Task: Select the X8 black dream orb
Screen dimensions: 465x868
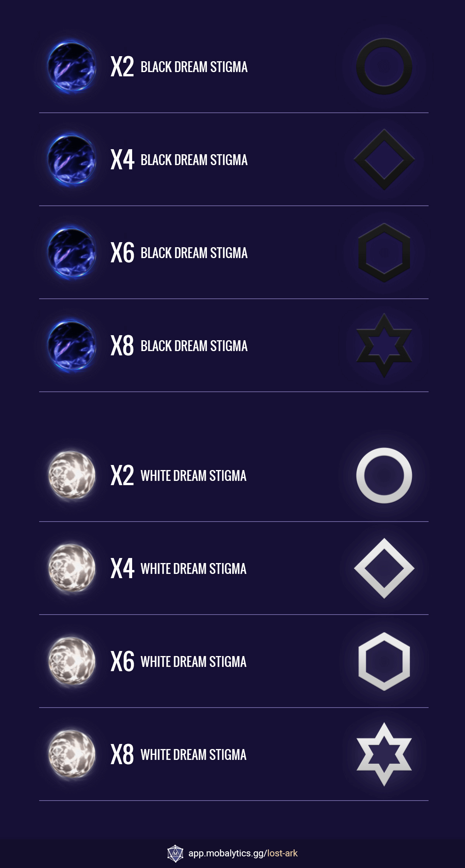Action: click(72, 346)
